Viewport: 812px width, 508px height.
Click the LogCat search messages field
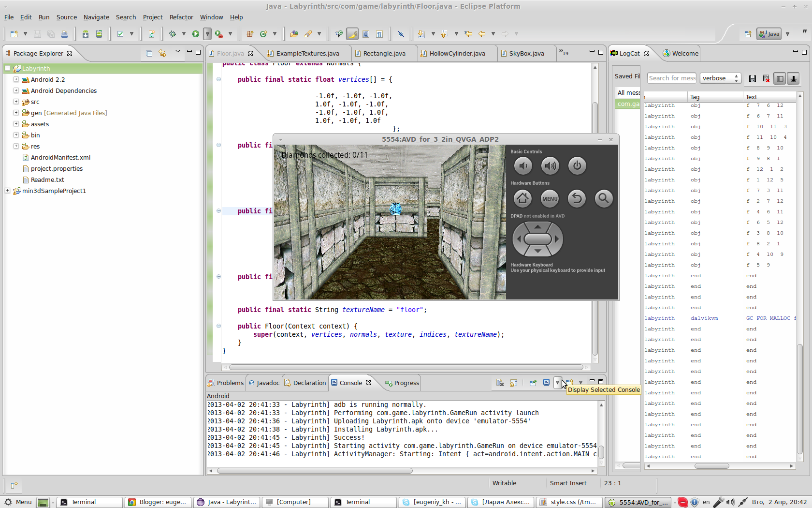coord(671,78)
